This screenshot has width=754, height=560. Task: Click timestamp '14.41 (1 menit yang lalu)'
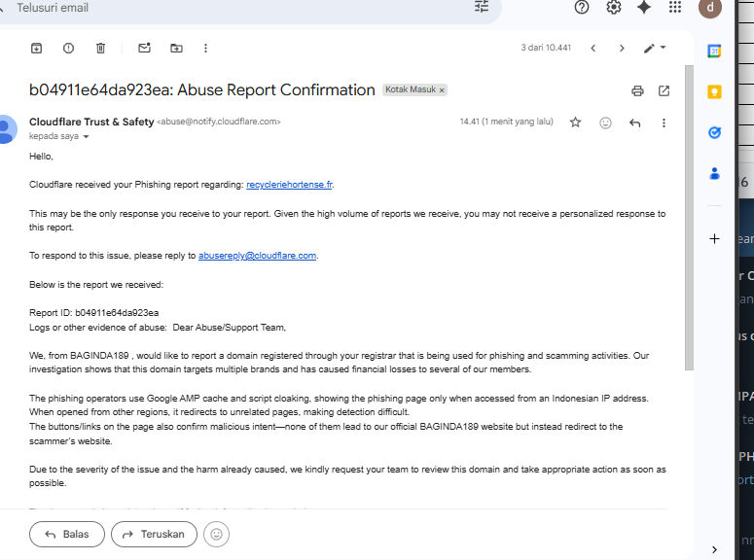coord(506,122)
